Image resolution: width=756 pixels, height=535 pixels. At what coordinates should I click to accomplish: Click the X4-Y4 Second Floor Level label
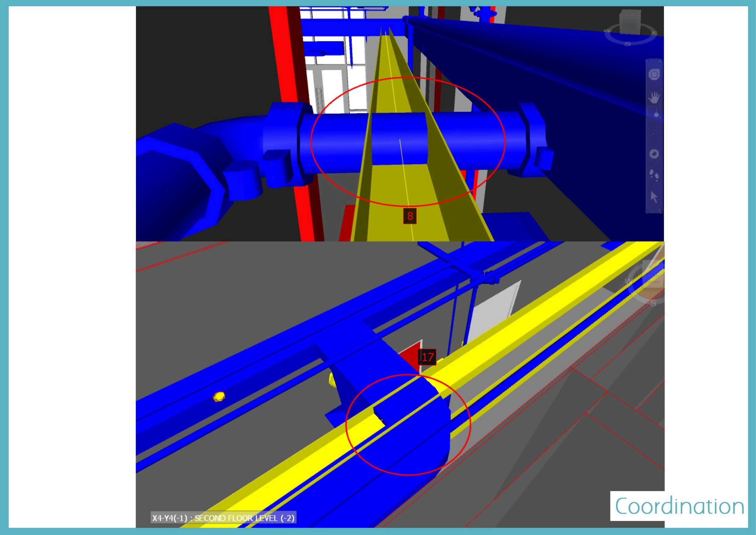click(223, 518)
